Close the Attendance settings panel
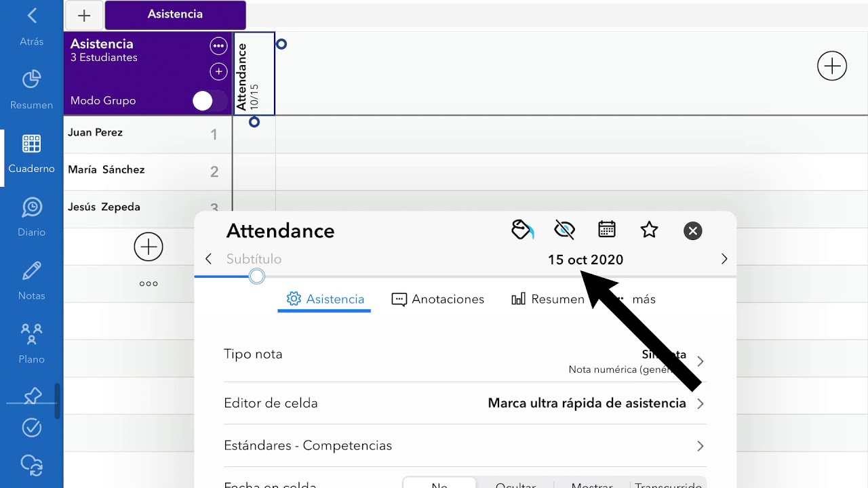 pos(692,231)
